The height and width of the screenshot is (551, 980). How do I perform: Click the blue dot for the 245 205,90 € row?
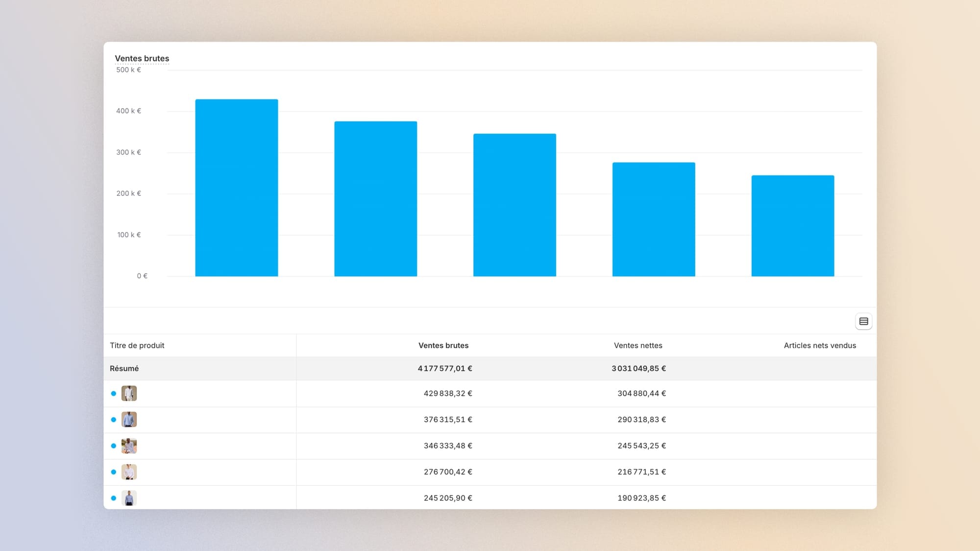pos(114,498)
